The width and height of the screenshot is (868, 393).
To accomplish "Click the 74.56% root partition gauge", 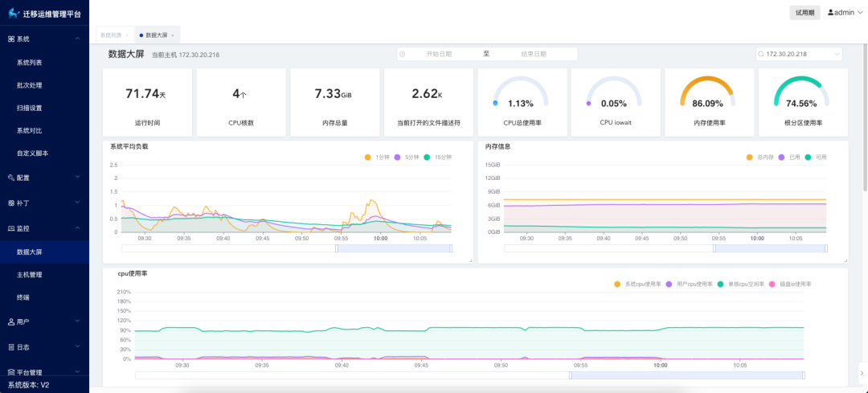I will 801,92.
